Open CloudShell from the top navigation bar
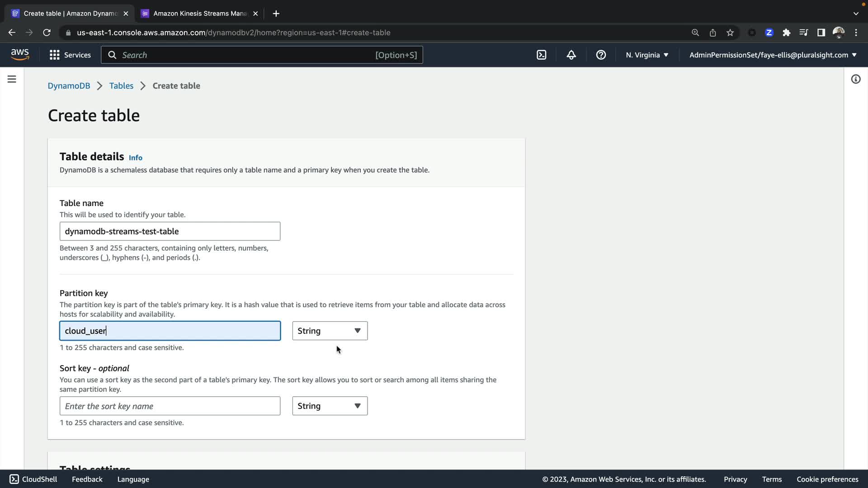 (x=541, y=55)
